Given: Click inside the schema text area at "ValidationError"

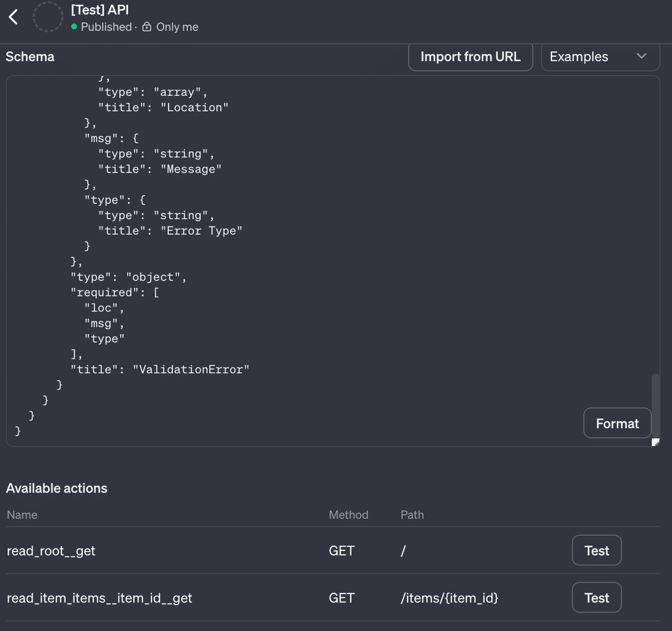Looking at the screenshot, I should click(x=191, y=369).
